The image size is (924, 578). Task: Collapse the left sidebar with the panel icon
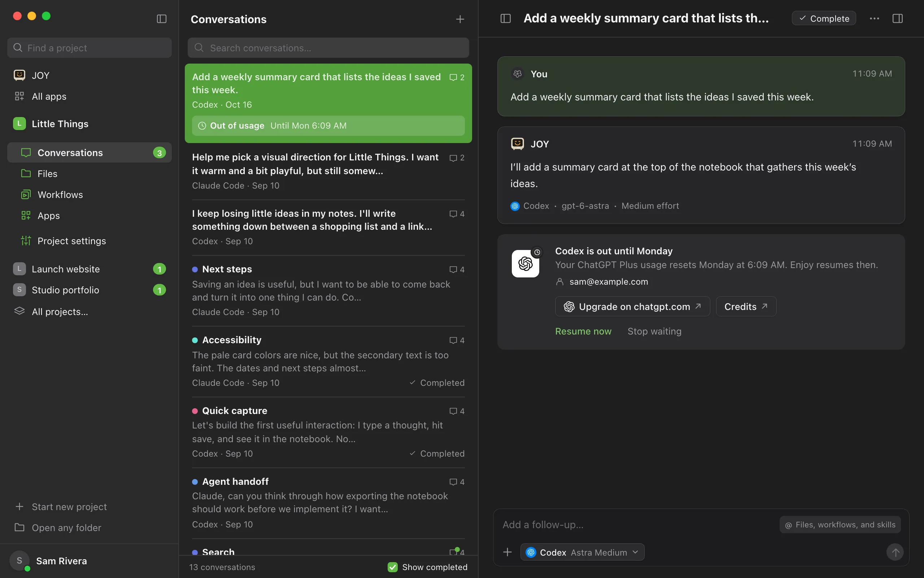pos(161,19)
